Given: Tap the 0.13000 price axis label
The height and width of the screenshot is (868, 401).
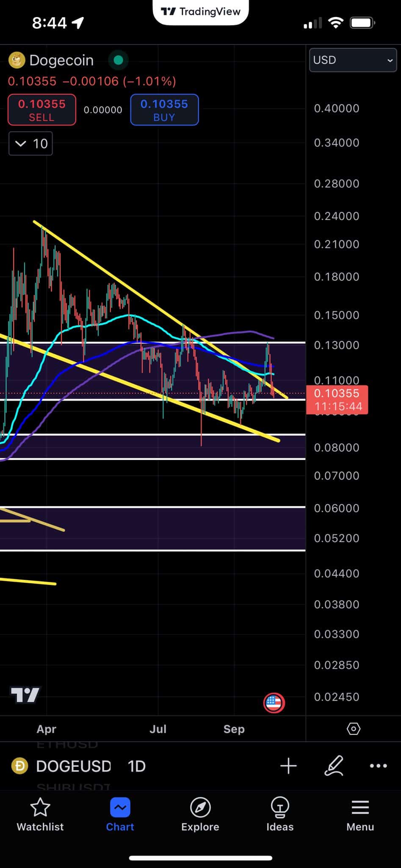Looking at the screenshot, I should point(337,345).
